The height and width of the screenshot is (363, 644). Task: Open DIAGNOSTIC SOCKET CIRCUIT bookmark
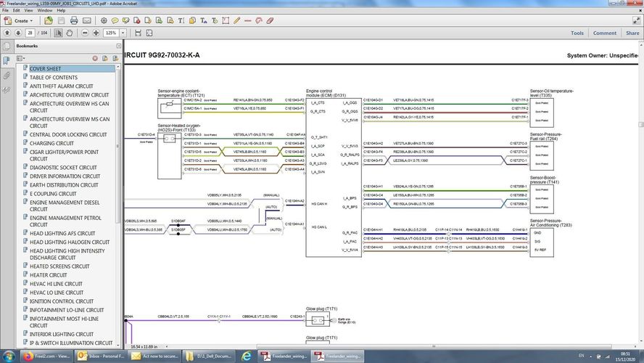[63, 167]
